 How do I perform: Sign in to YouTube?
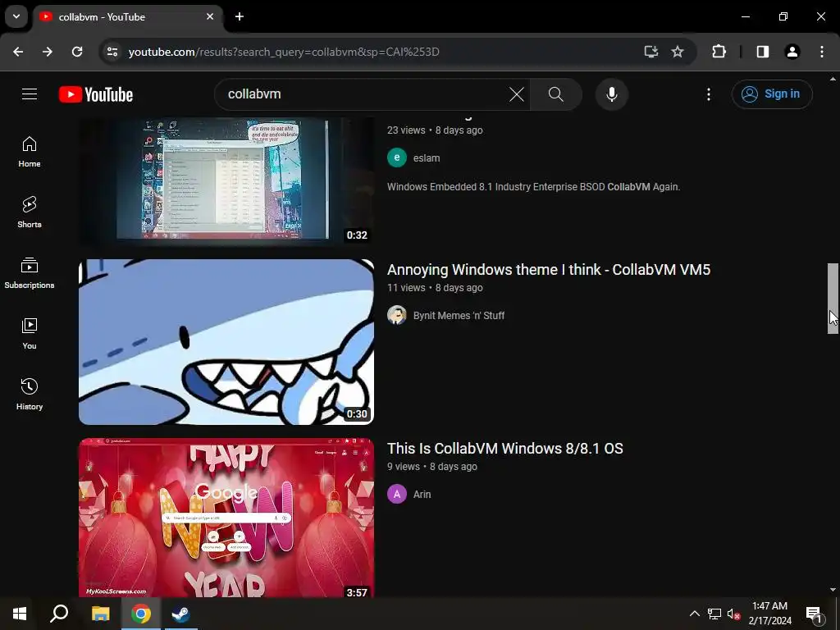tap(771, 94)
